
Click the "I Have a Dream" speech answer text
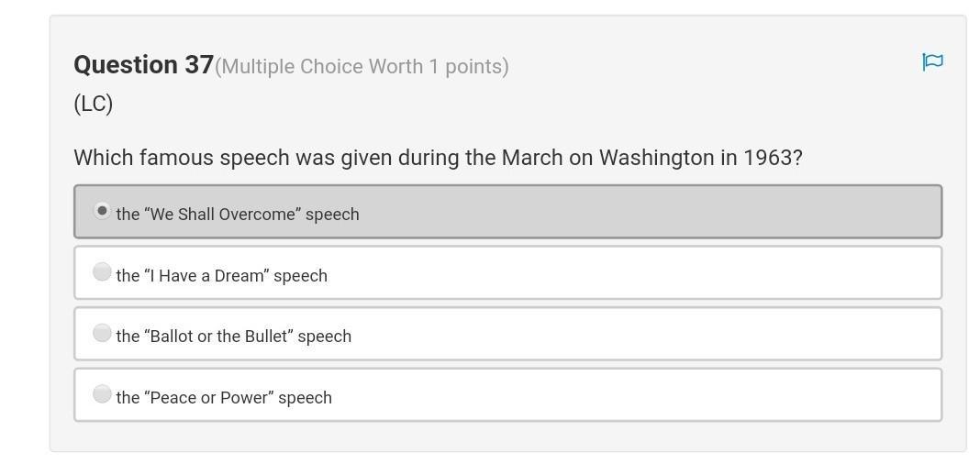pyautogui.click(x=221, y=276)
